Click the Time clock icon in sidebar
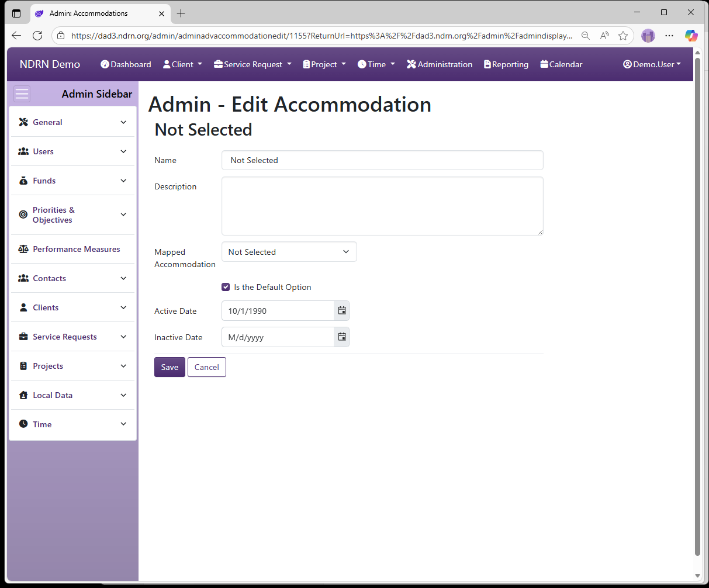Image resolution: width=709 pixels, height=588 pixels. point(23,424)
